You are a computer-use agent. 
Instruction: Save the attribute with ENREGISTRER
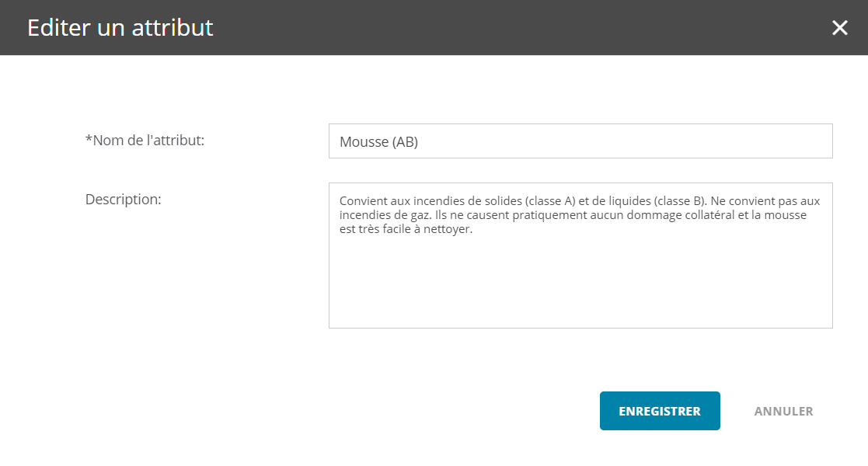(660, 411)
